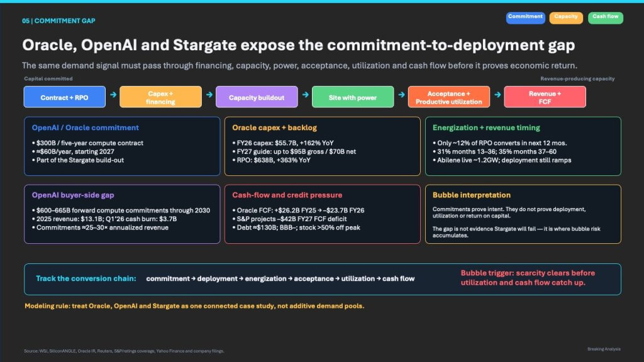The height and width of the screenshot is (362, 644).
Task: Click '$600–665B forward compute commitments' bullet
Action: (x=121, y=210)
